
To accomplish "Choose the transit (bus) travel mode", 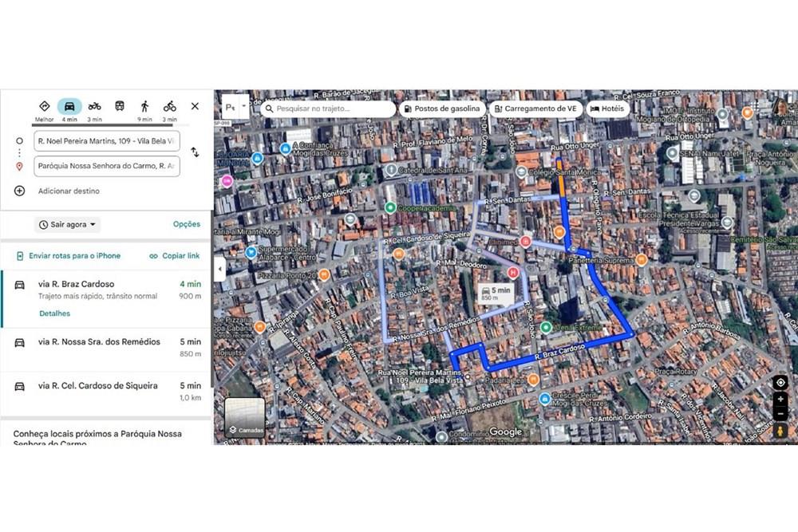I will click(120, 106).
